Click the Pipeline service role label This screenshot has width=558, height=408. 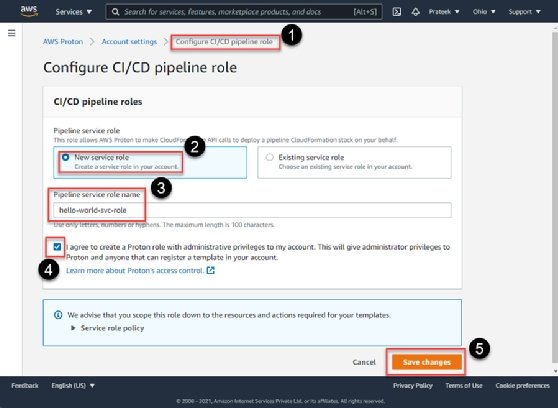pyautogui.click(x=87, y=131)
